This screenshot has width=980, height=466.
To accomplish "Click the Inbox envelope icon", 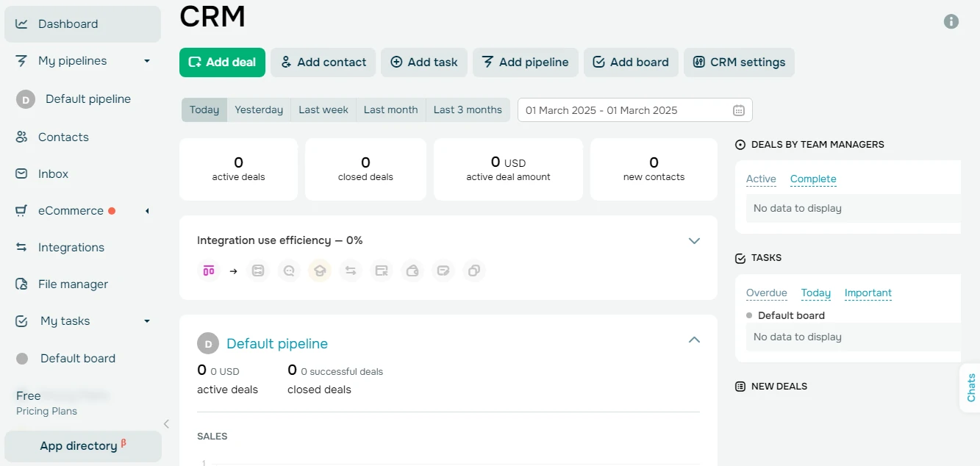I will (x=22, y=173).
